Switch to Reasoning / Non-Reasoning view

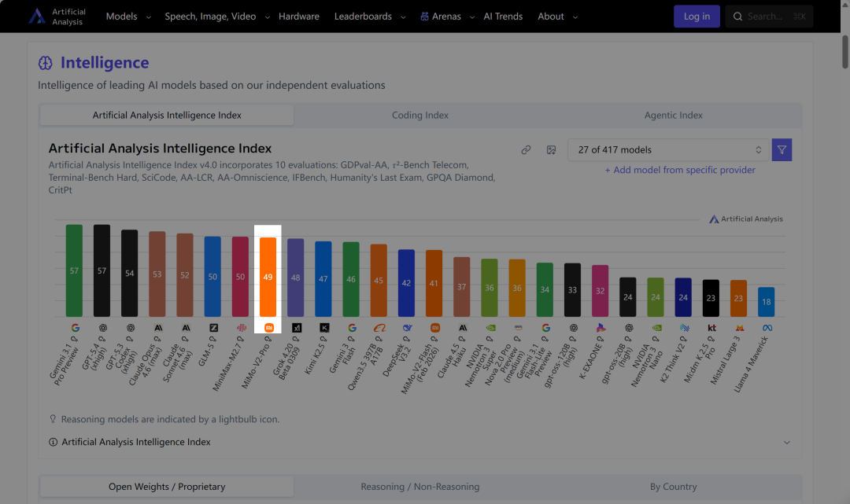pyautogui.click(x=420, y=487)
